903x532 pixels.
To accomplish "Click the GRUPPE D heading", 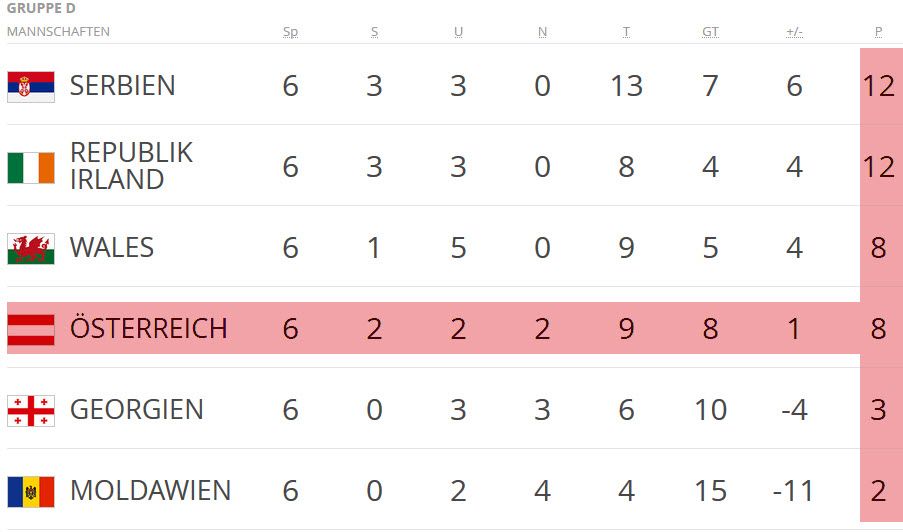I will (x=42, y=9).
